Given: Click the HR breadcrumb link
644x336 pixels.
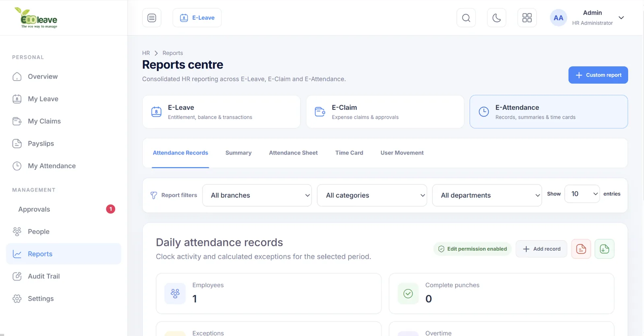Looking at the screenshot, I should click(x=146, y=53).
